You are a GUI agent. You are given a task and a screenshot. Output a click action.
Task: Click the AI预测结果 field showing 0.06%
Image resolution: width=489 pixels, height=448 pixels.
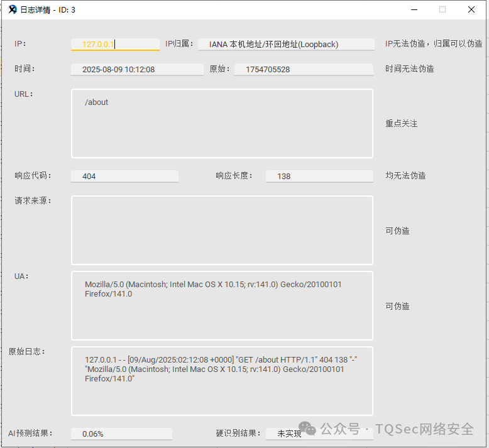[x=122, y=434]
